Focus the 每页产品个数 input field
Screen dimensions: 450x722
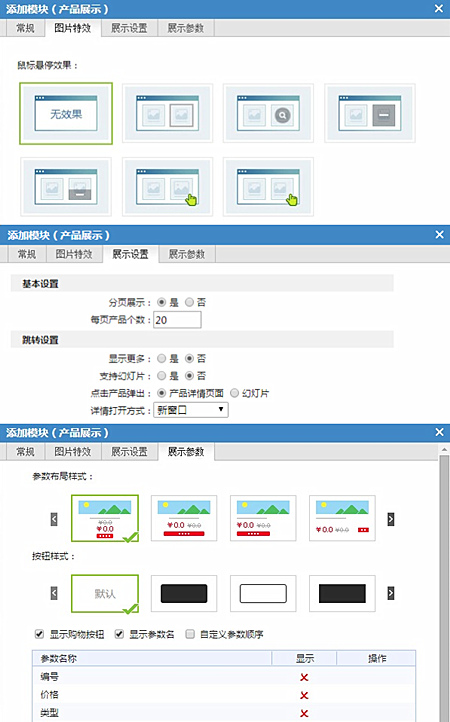(177, 320)
